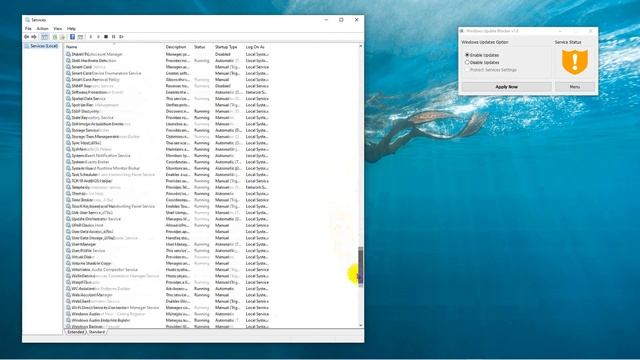Viewport: 640px width, 360px height.
Task: Click the blue Help icon in toolbar
Action: (72, 37)
